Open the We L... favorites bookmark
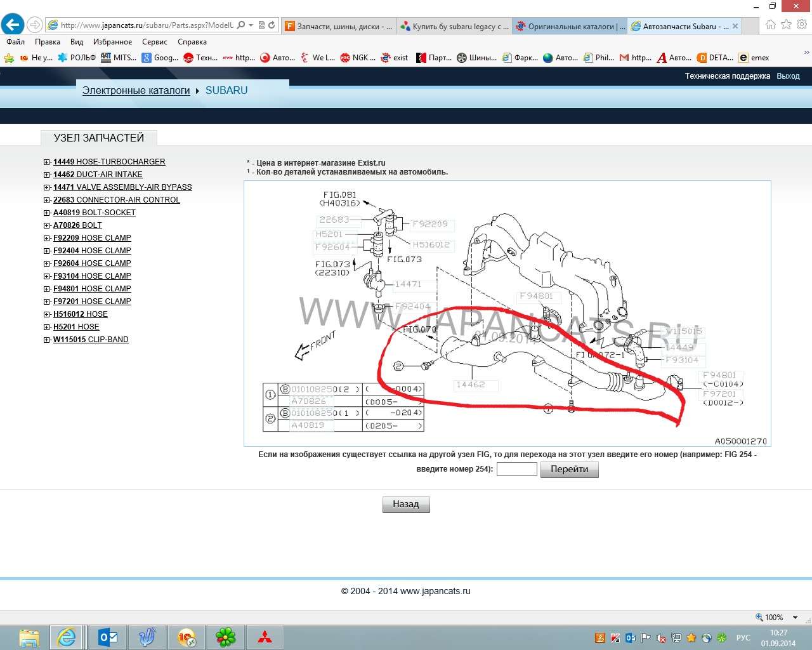This screenshot has width=812, height=650. (x=317, y=58)
